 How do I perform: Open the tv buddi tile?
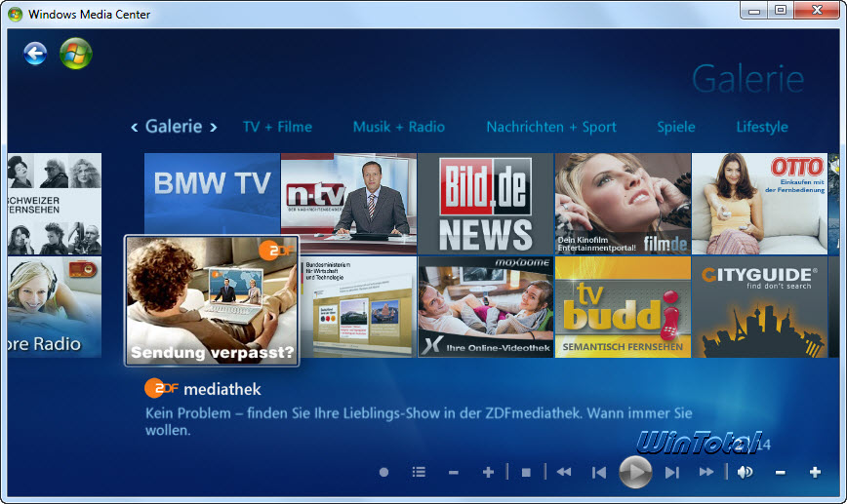[623, 306]
